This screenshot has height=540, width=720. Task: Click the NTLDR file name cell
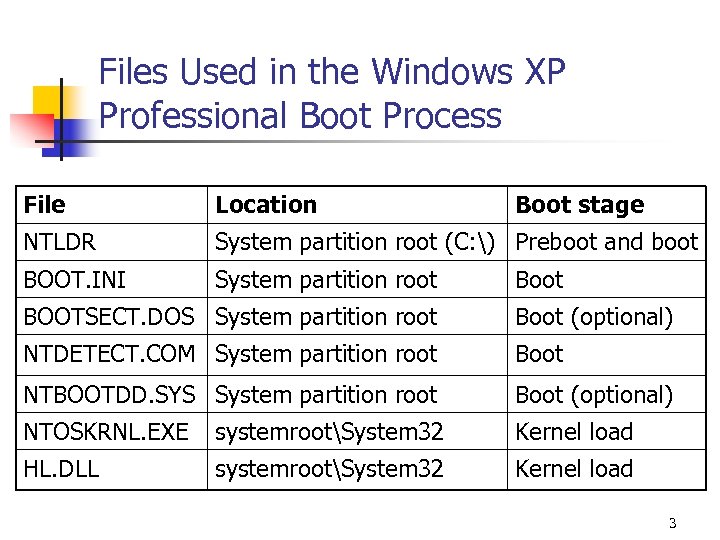point(60,242)
